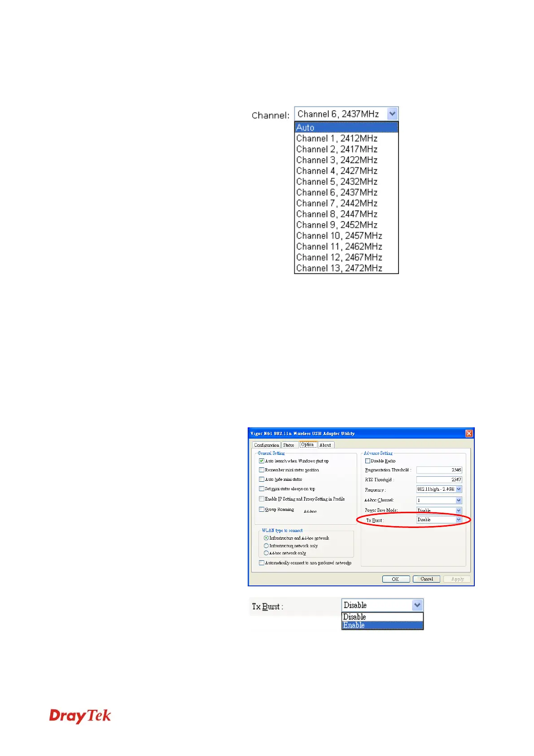Viewport: 534px width, 756px height.
Task: Choose Channel 13, 2472MHz
Action: [346, 268]
